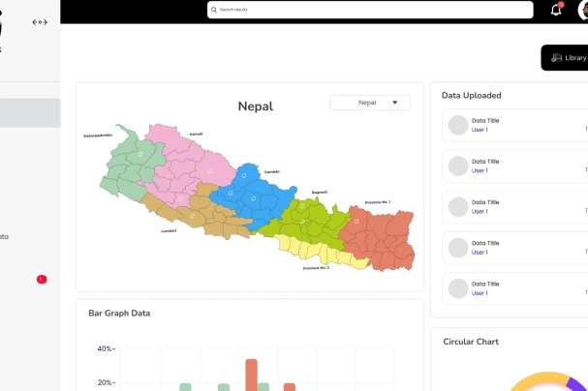
Task: Click the Nepal dropdown arrow
Action: (395, 103)
